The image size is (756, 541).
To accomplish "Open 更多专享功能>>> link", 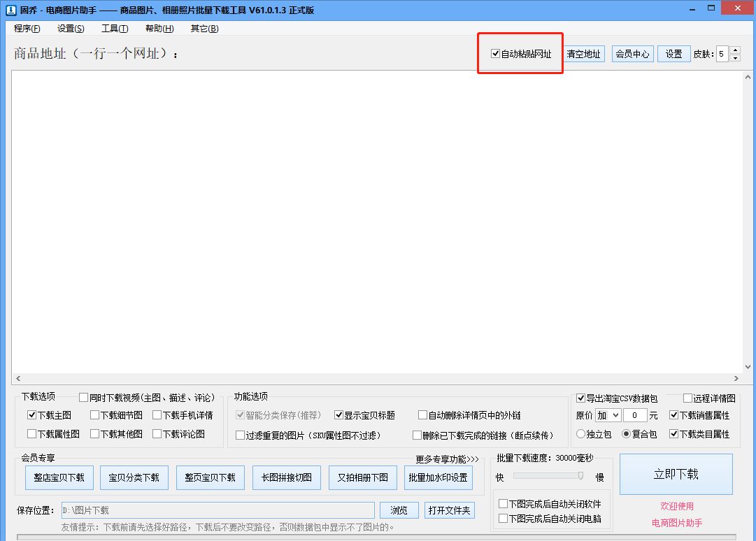I will (x=447, y=459).
